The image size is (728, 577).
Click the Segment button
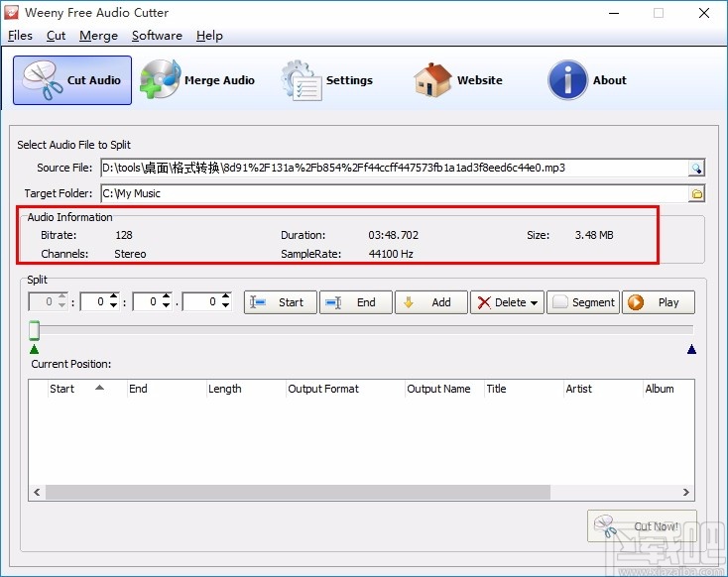pyautogui.click(x=583, y=302)
